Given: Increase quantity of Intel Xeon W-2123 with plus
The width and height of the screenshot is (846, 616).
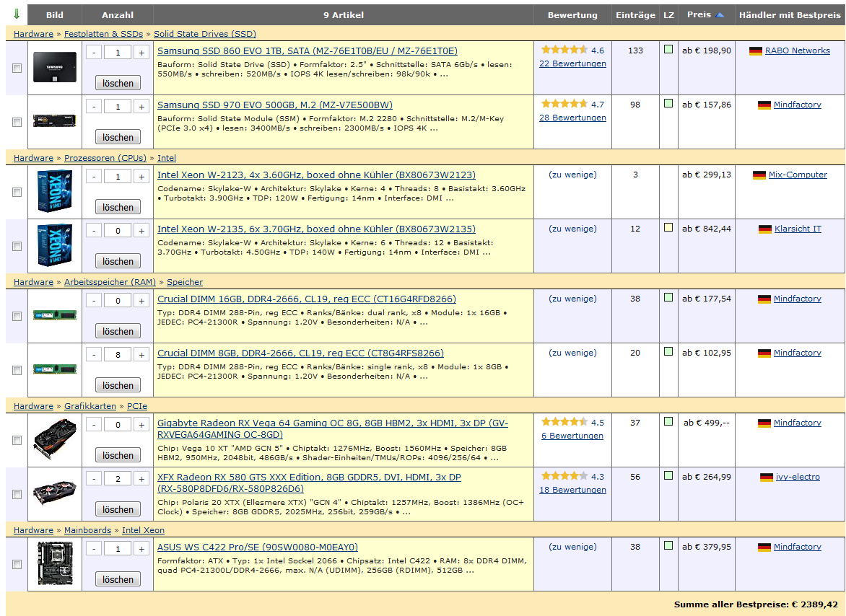Looking at the screenshot, I should click(x=141, y=177).
